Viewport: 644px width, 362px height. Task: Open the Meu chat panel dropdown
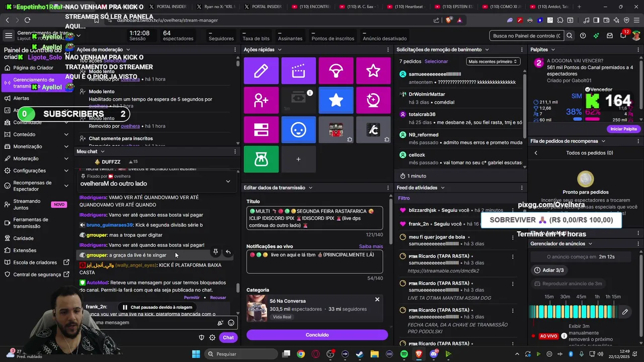[103, 151]
